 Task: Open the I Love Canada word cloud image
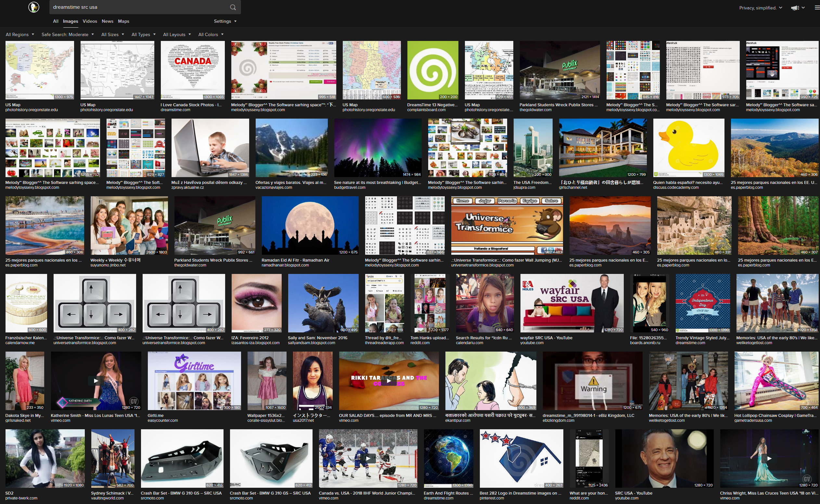point(193,70)
